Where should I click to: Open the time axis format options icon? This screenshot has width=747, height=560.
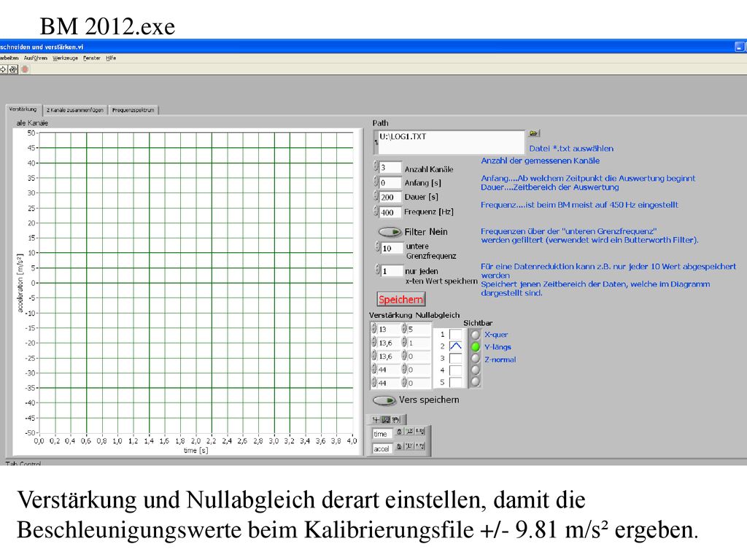click(419, 432)
